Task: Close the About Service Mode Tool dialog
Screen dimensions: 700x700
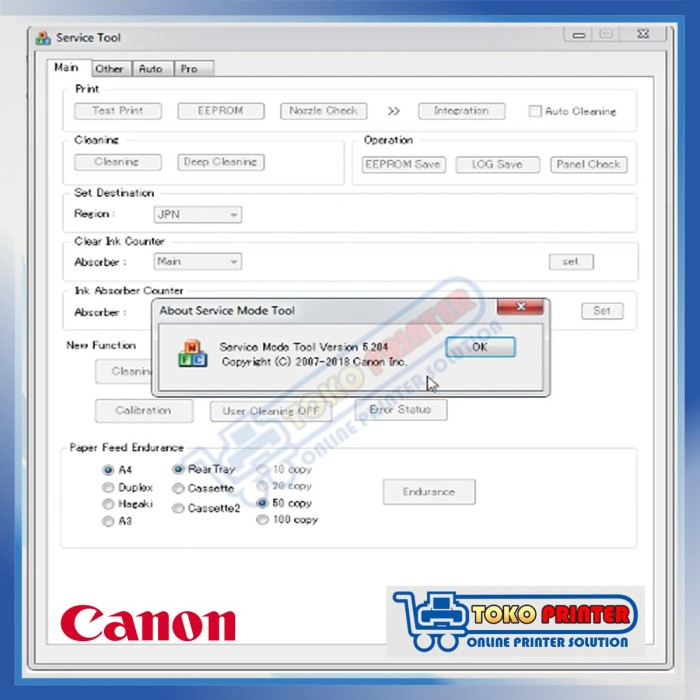Action: click(520, 306)
